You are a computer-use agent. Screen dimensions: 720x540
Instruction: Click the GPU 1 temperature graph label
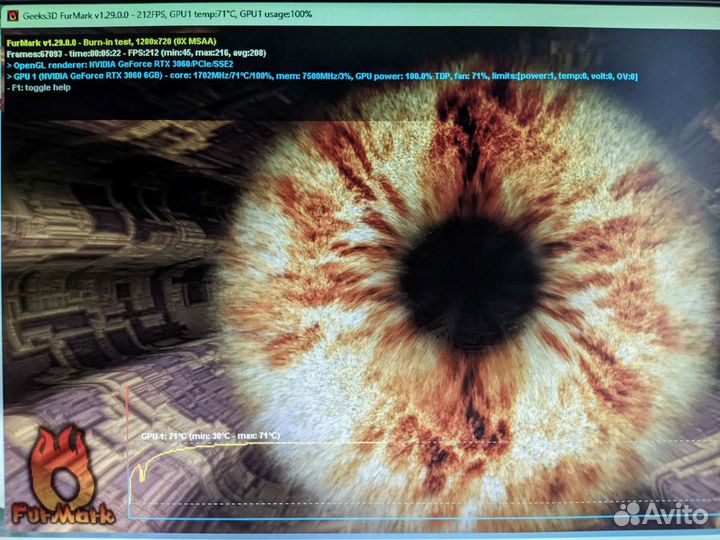210,436
